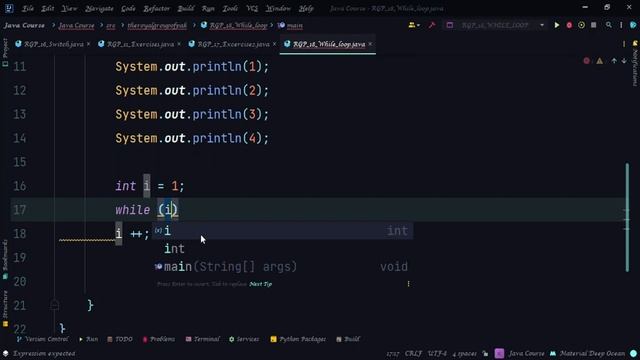Open the Terminal tool window
Image resolution: width=640 pixels, height=360 pixels.
[202, 339]
